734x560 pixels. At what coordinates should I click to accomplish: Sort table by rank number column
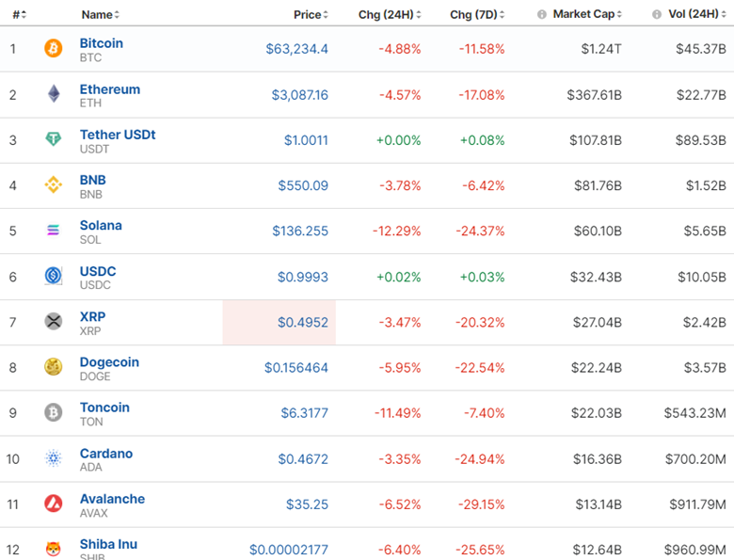pos(19,14)
